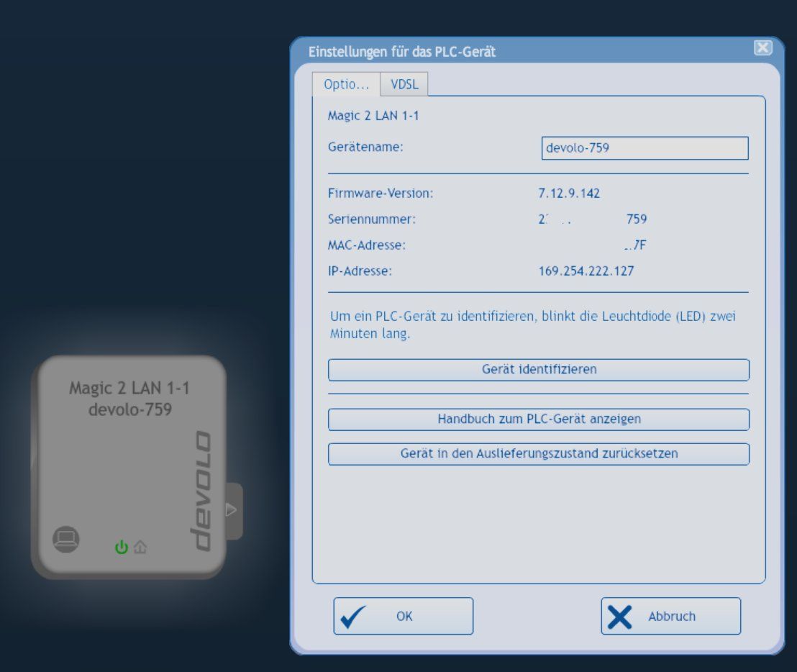Screen dimensions: 797x672
Task: Click the IP address 169.254.222.127
Action: 586,271
